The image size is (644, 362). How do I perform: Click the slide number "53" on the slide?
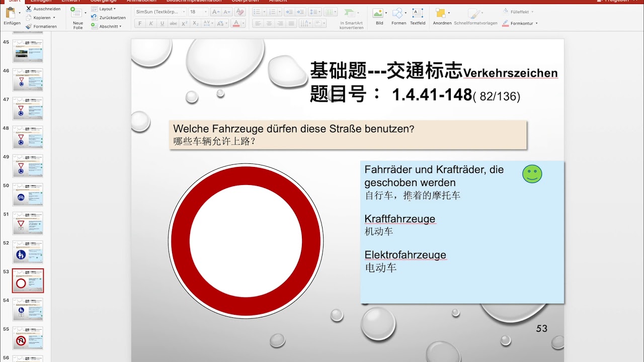tap(541, 329)
